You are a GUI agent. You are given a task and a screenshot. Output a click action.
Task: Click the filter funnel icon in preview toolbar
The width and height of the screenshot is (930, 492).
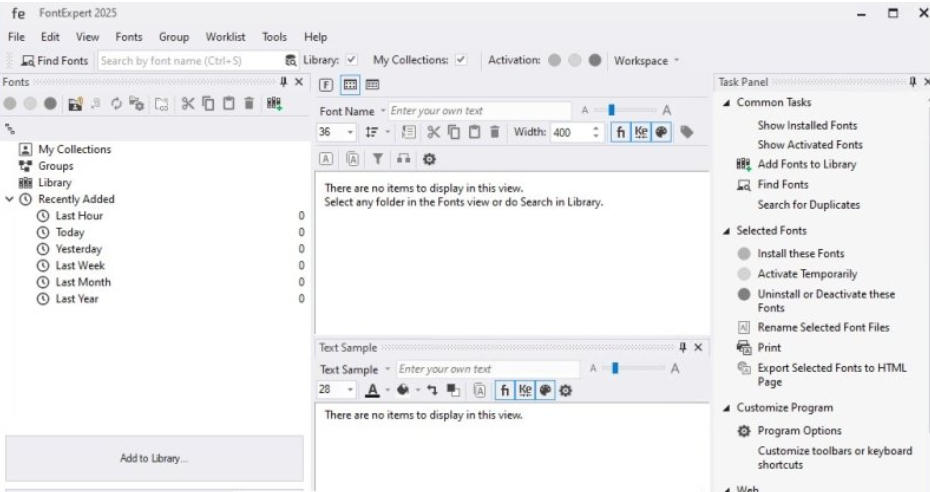pos(378,159)
